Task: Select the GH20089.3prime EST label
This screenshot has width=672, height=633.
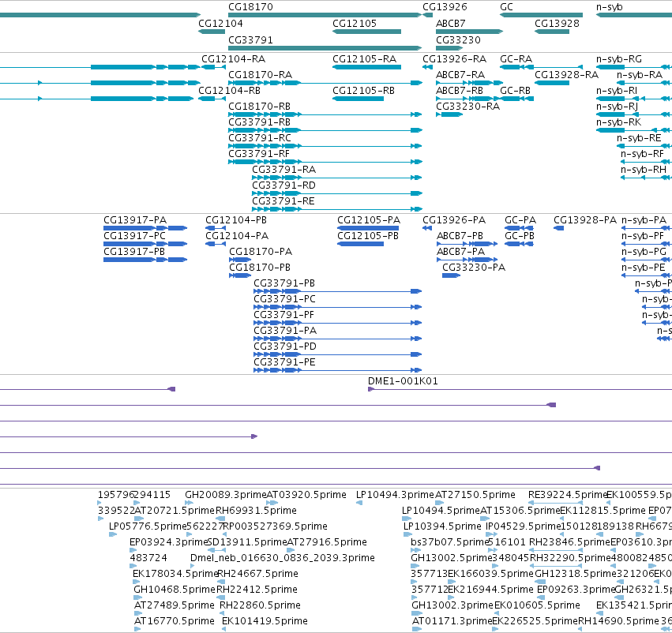Action: tap(226, 495)
